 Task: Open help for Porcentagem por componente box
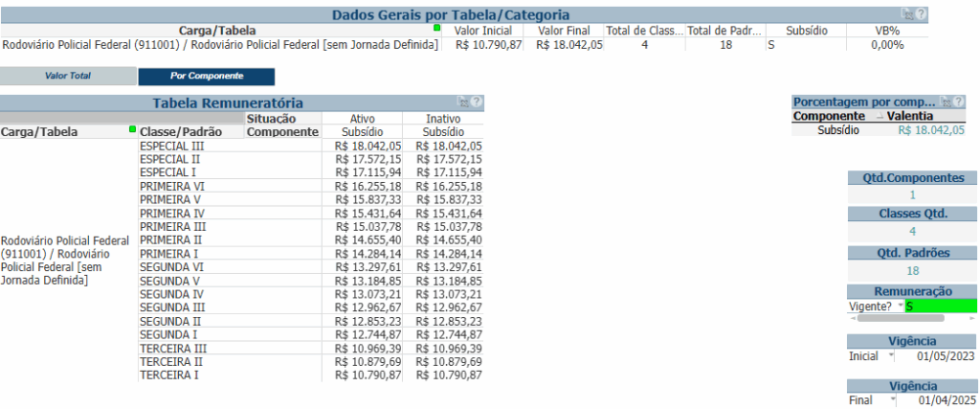coord(958,102)
